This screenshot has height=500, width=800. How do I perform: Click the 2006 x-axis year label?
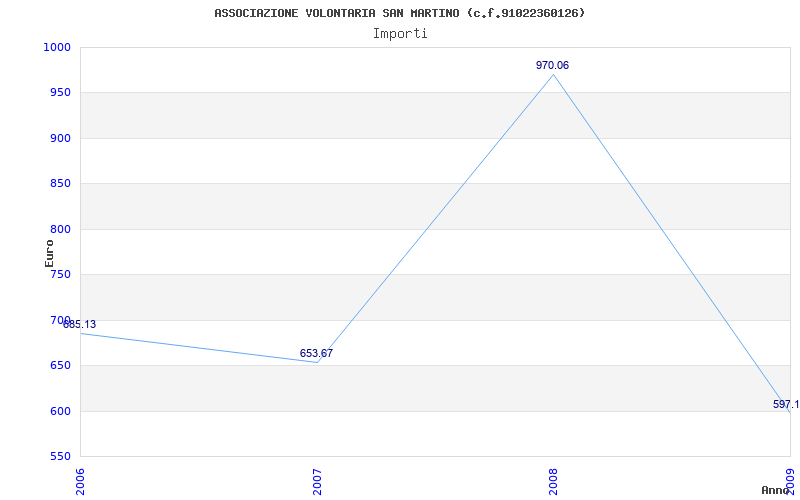[80, 482]
